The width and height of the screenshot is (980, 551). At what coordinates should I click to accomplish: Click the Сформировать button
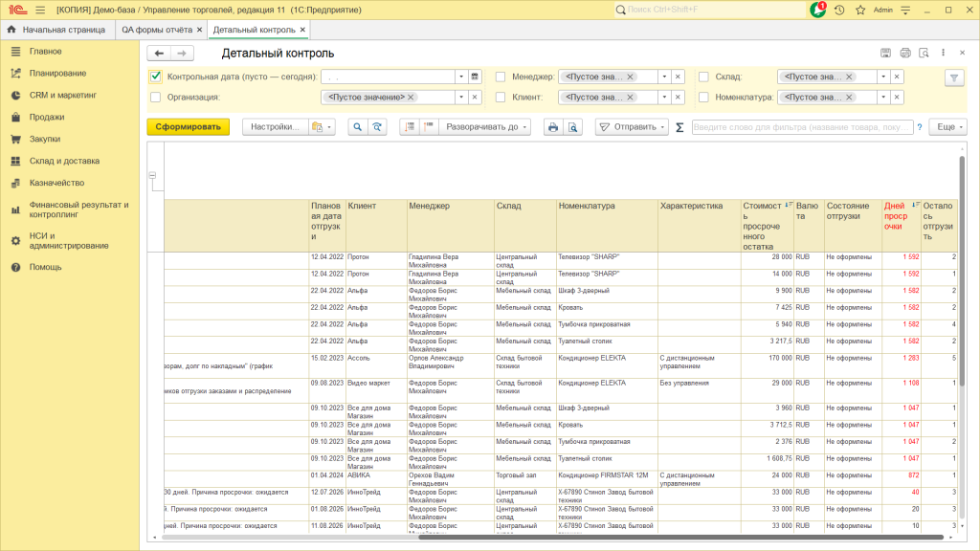point(189,127)
